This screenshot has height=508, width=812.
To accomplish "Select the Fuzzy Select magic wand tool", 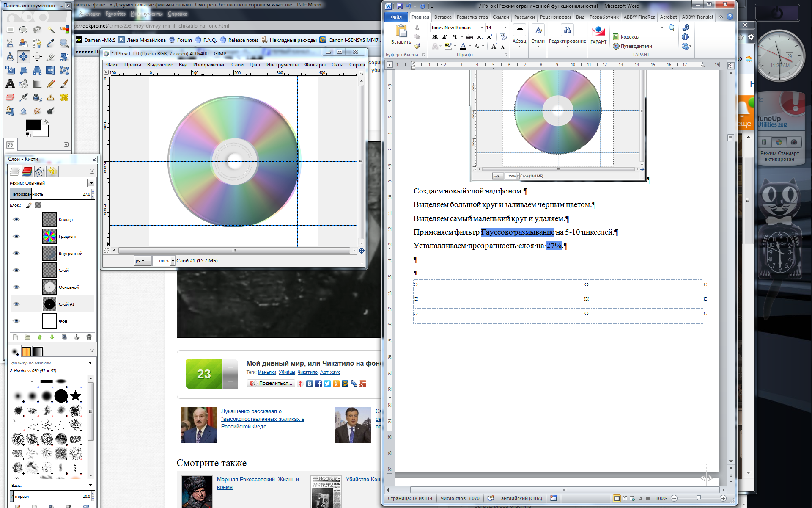I will [51, 30].
